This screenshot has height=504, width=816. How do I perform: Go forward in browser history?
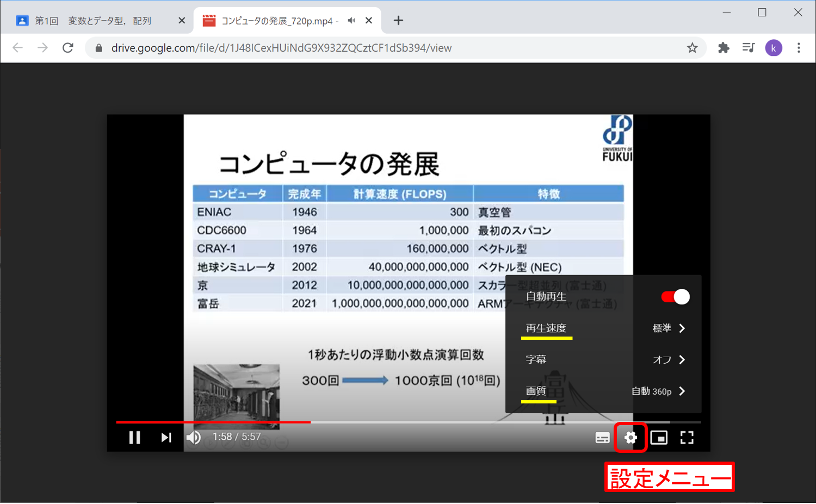(42, 48)
